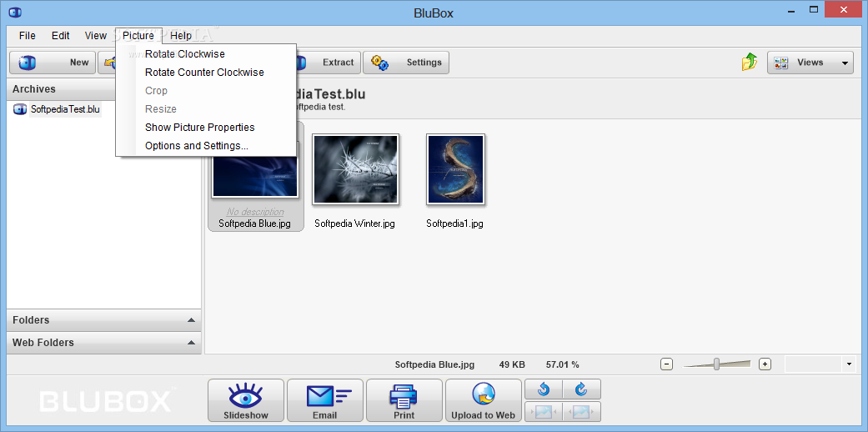Start the Slideshow
This screenshot has height=432, width=868.
[246, 400]
